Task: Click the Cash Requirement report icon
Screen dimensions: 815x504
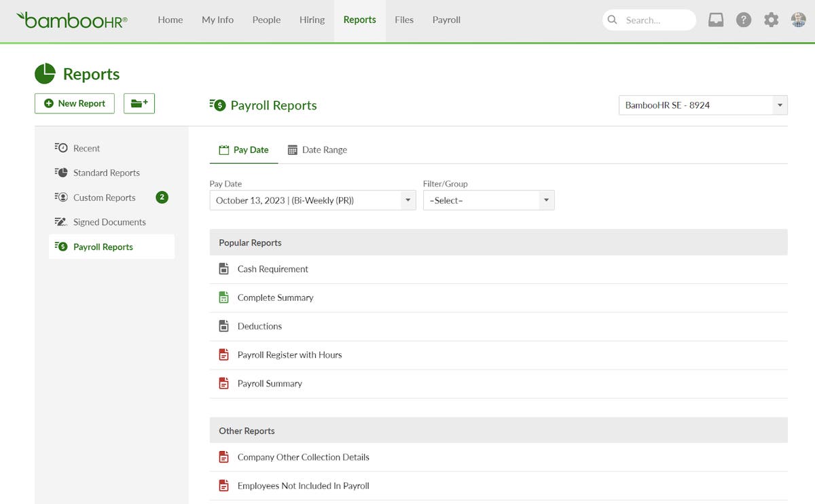Action: click(223, 268)
